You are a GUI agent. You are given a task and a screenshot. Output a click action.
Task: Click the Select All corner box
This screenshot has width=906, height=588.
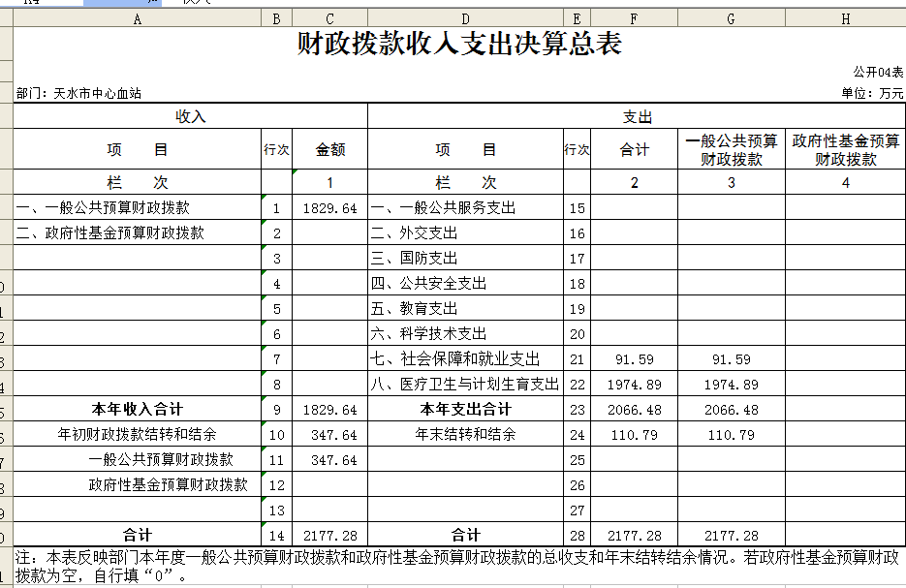point(6,17)
